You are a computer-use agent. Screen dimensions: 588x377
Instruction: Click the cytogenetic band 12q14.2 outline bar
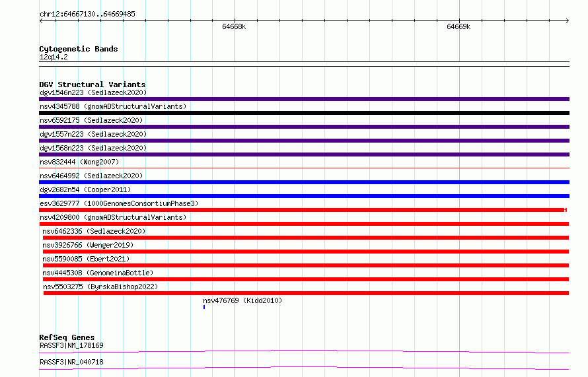(304, 64)
